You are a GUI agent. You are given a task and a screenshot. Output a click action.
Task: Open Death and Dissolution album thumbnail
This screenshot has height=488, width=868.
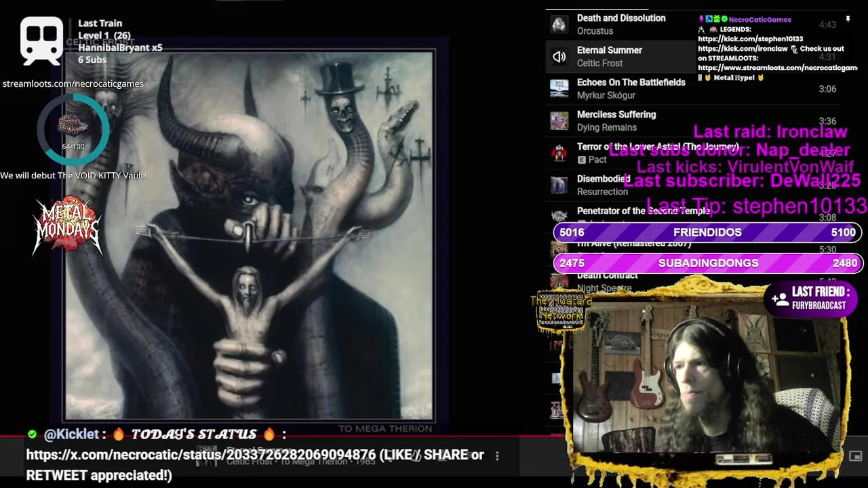pos(559,24)
